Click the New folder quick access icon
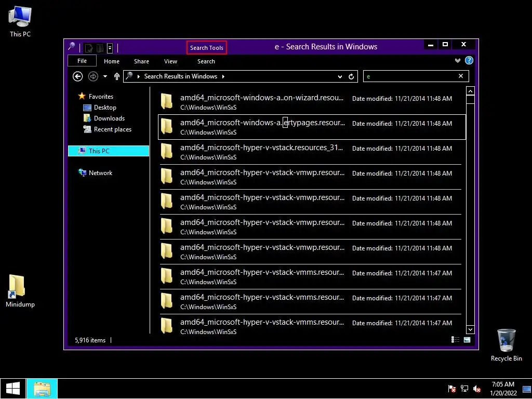Screen dimensions: 532x399 pyautogui.click(x=100, y=48)
